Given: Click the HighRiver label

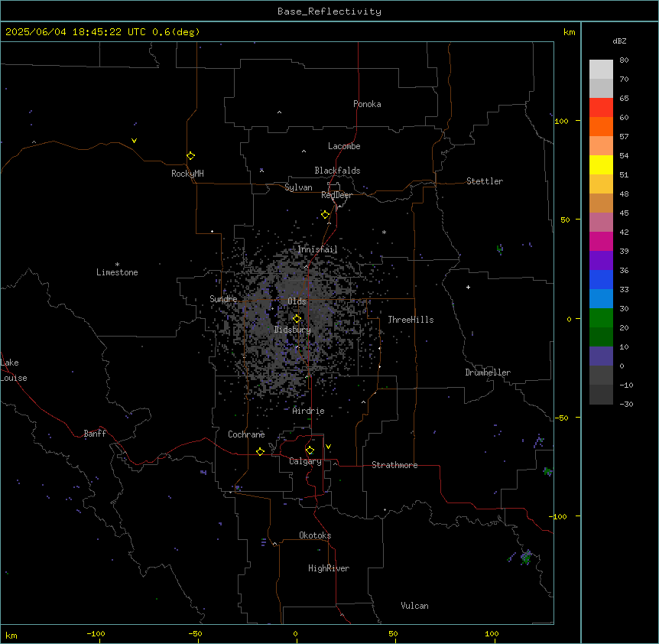Looking at the screenshot, I should 329,568.
